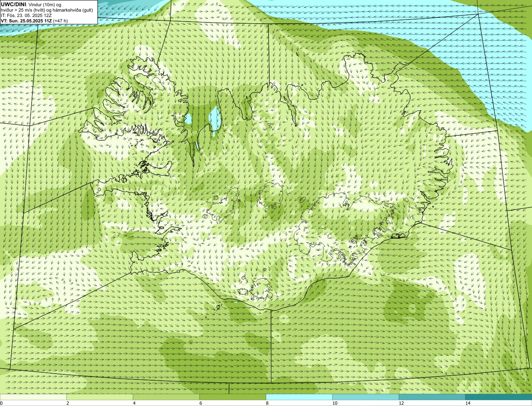
Task: Click the "10" label on the wind scale
Action: pyautogui.click(x=335, y=403)
